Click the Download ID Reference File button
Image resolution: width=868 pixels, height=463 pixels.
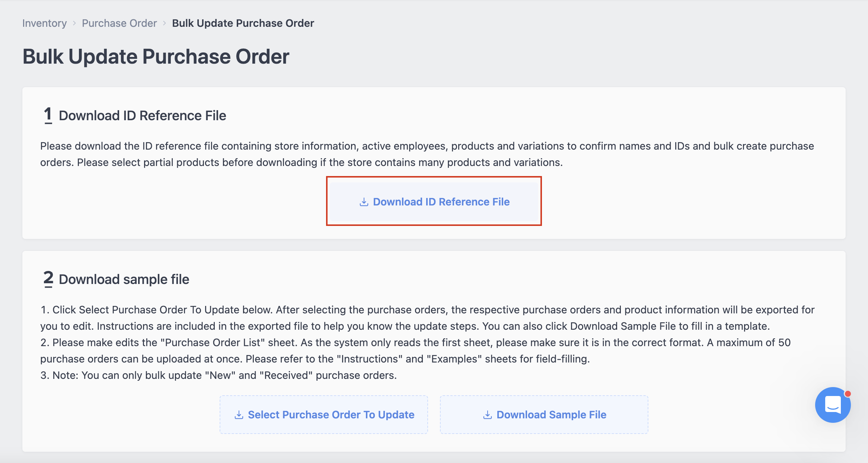point(434,201)
